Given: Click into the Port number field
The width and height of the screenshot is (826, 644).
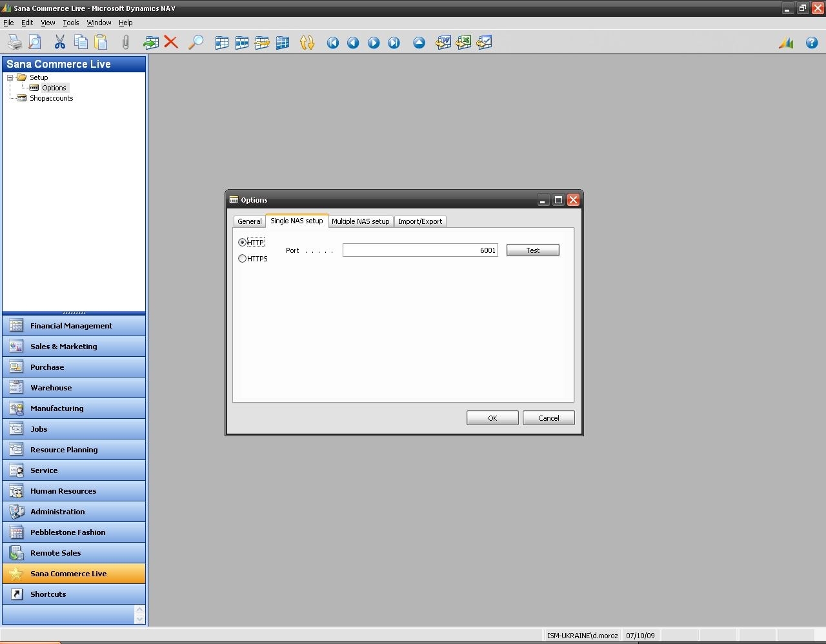Looking at the screenshot, I should click(x=420, y=250).
